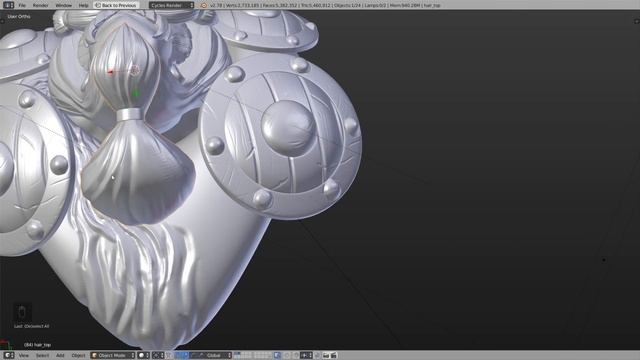This screenshot has height=360, width=640.
Task: Open the Window menu
Action: pos(63,5)
